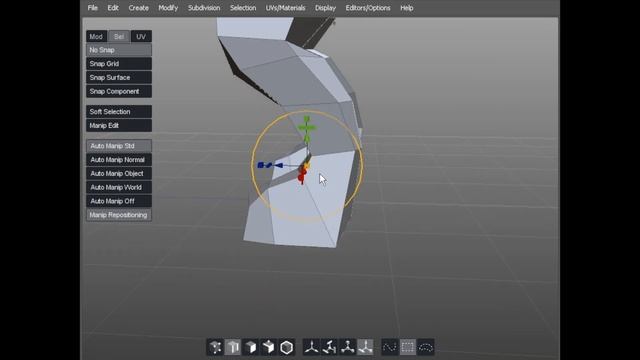Switch to the UV tab
Viewport: 640px width, 360px height.
tap(141, 36)
